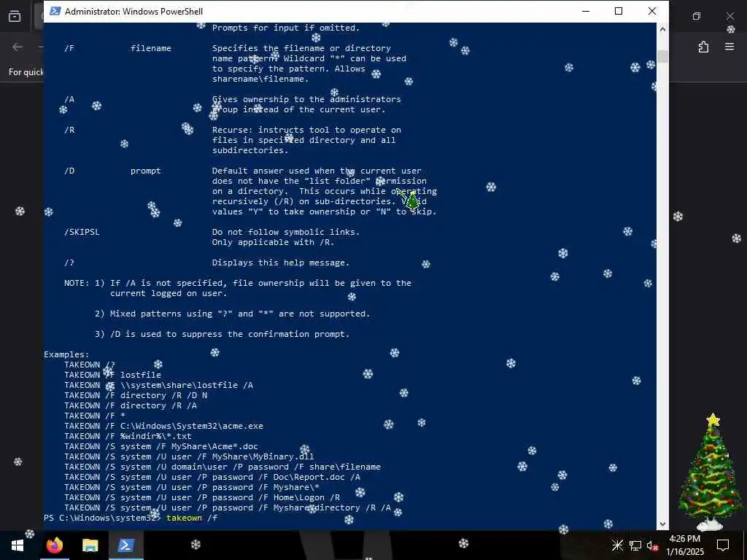747x560 pixels.
Task: Click the 'filename' parameter text
Action: click(150, 48)
